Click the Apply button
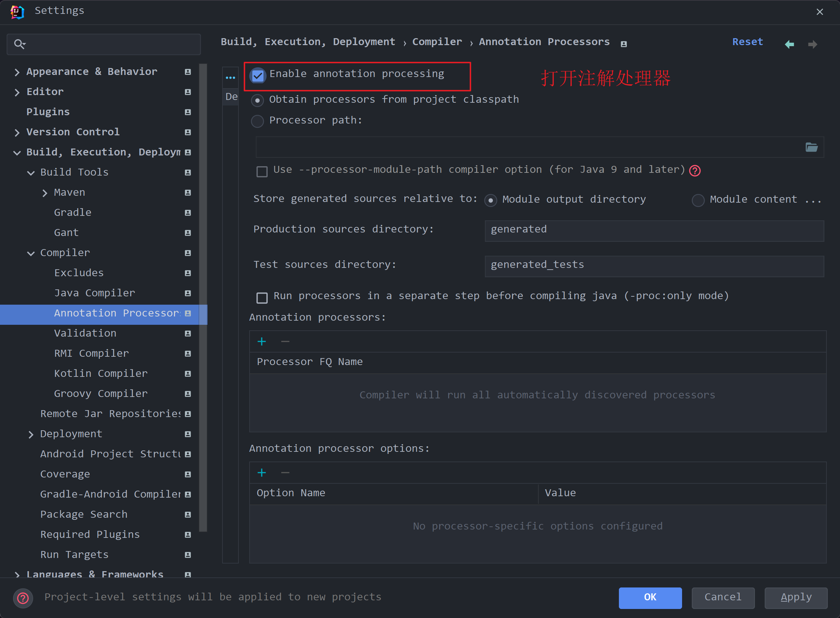This screenshot has width=840, height=618. tap(796, 598)
